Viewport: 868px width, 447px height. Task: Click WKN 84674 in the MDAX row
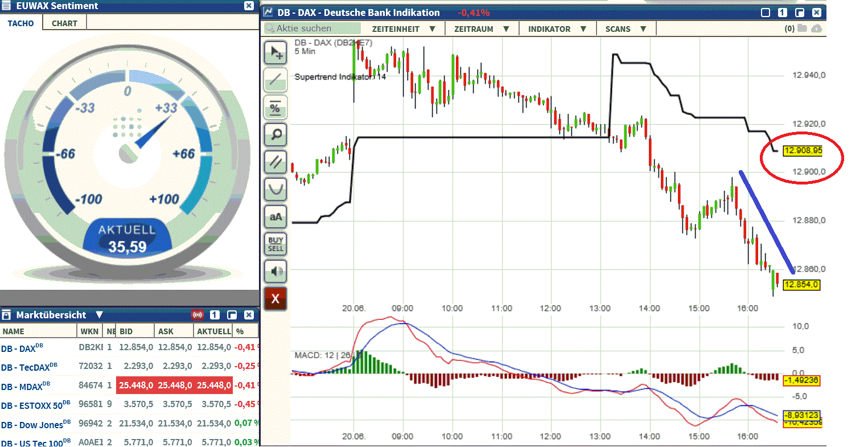tap(90, 386)
